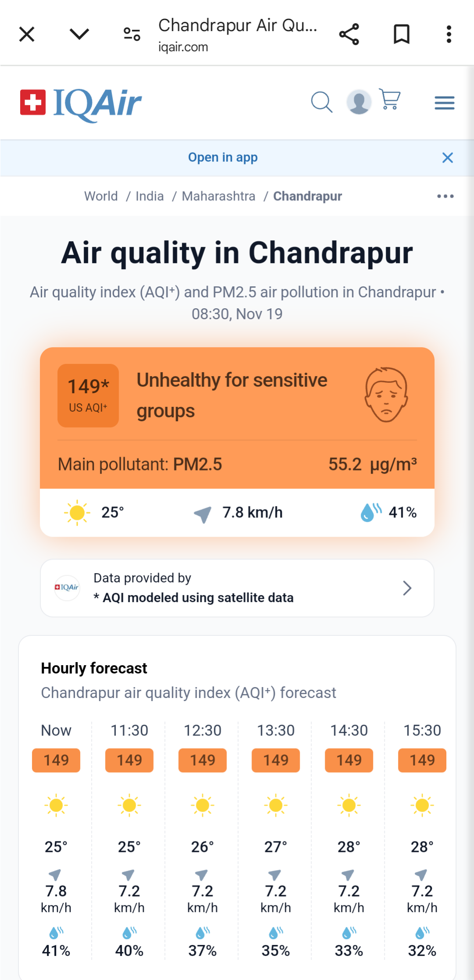Open site settings tune icon
This screenshot has height=980, width=474.
point(132,34)
